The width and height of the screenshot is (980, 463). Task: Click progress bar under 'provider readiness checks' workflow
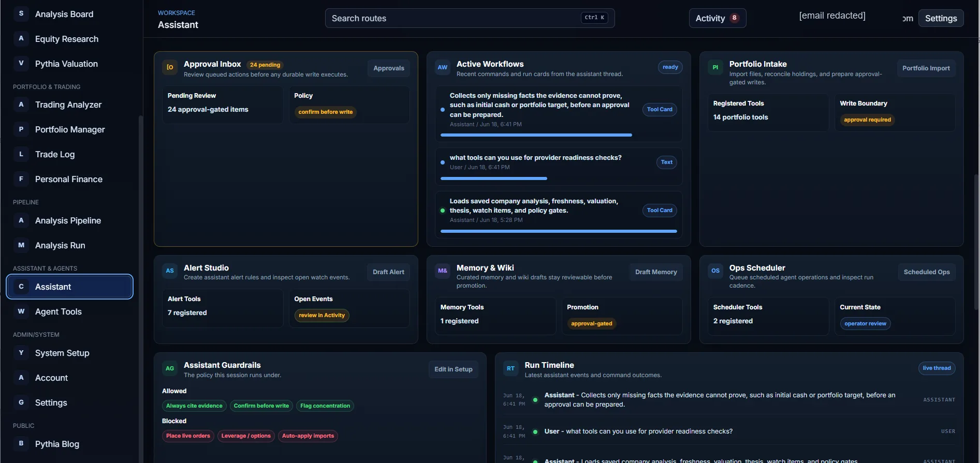pos(494,178)
